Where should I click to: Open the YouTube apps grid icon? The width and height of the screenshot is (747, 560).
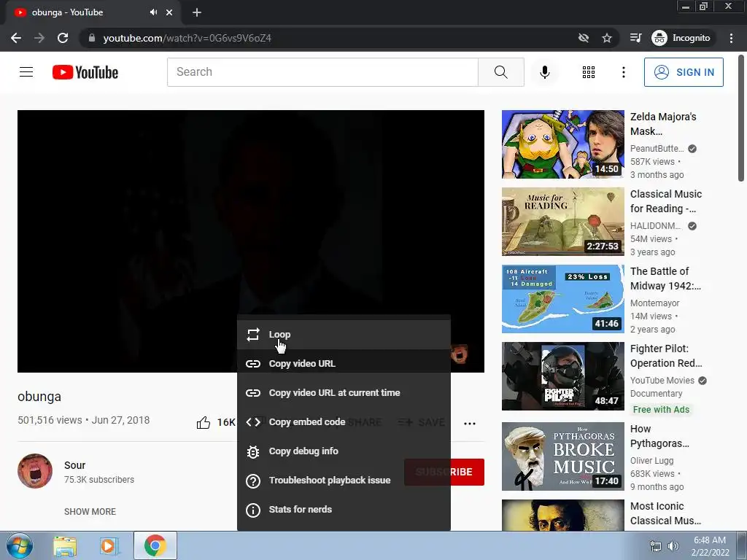(x=589, y=72)
